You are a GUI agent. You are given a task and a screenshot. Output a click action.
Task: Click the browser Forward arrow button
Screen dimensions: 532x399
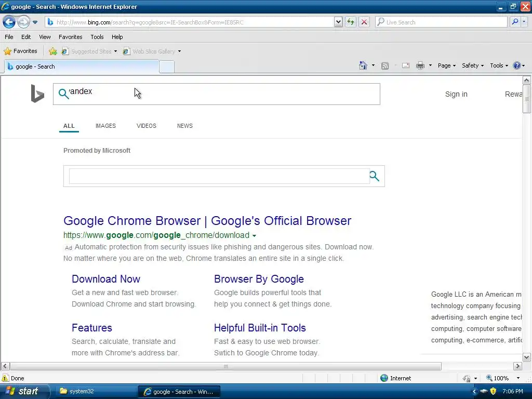(x=23, y=22)
